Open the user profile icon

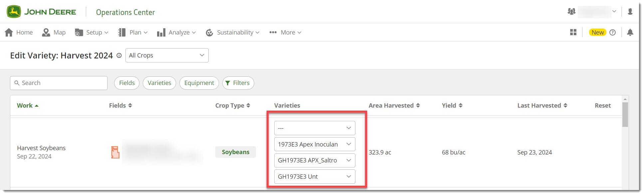(x=630, y=12)
